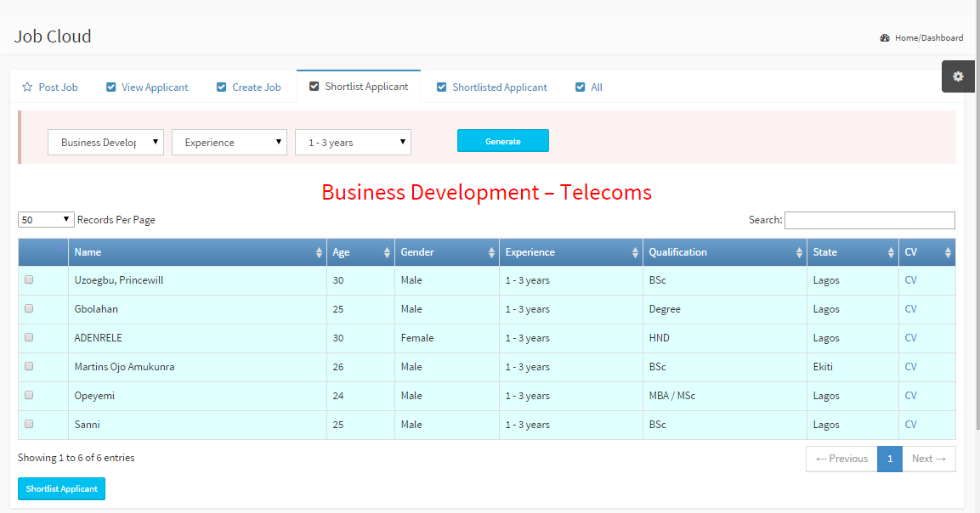The height and width of the screenshot is (513, 980).
Task: Click in the Search input field
Action: tap(870, 221)
